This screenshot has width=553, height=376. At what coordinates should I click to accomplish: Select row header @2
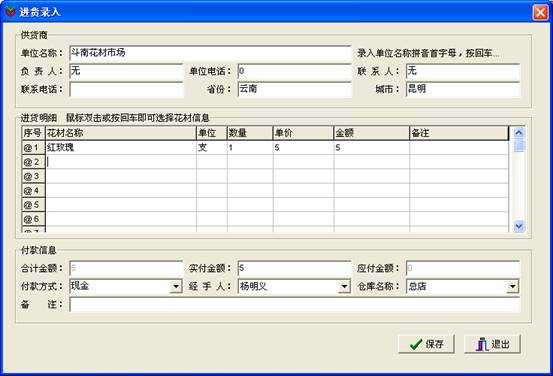tap(34, 162)
